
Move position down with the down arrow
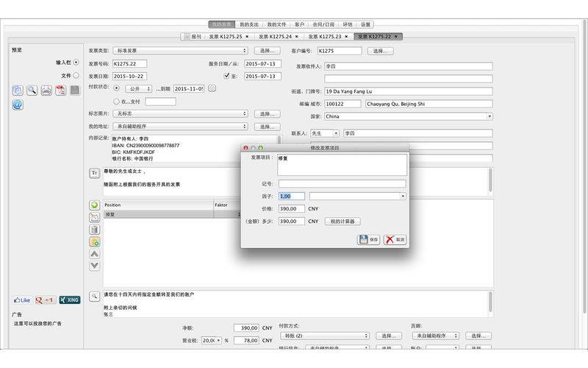95,266
